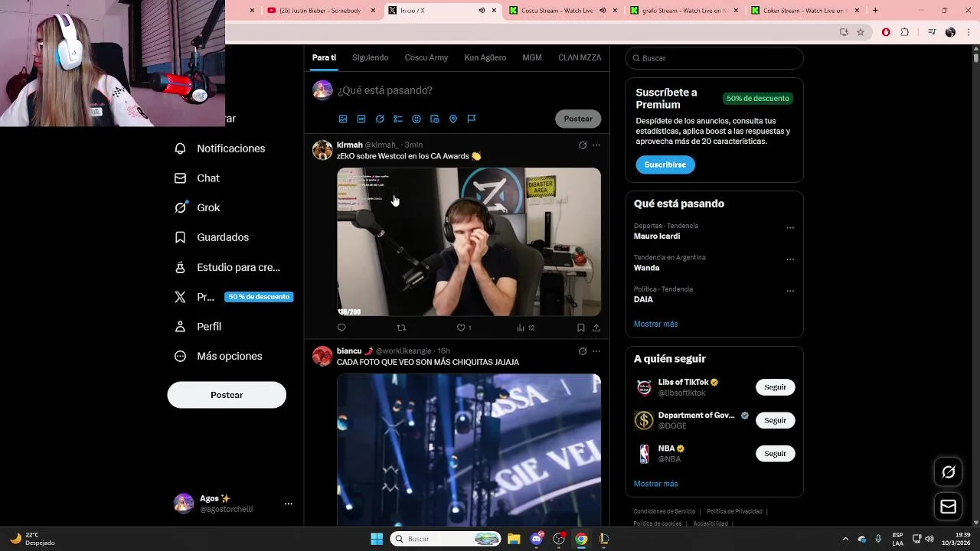Mute the Coscu Stream tab audio
The image size is (980, 551).
(603, 11)
